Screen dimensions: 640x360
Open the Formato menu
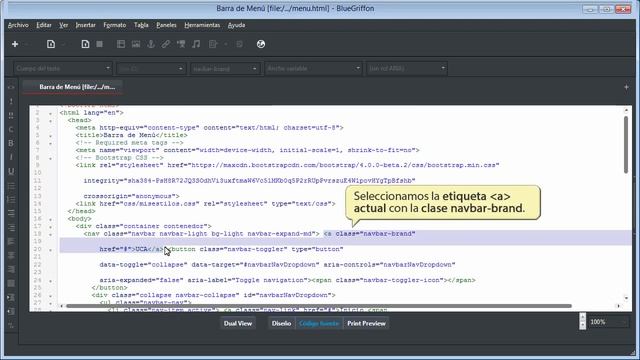coord(115,25)
